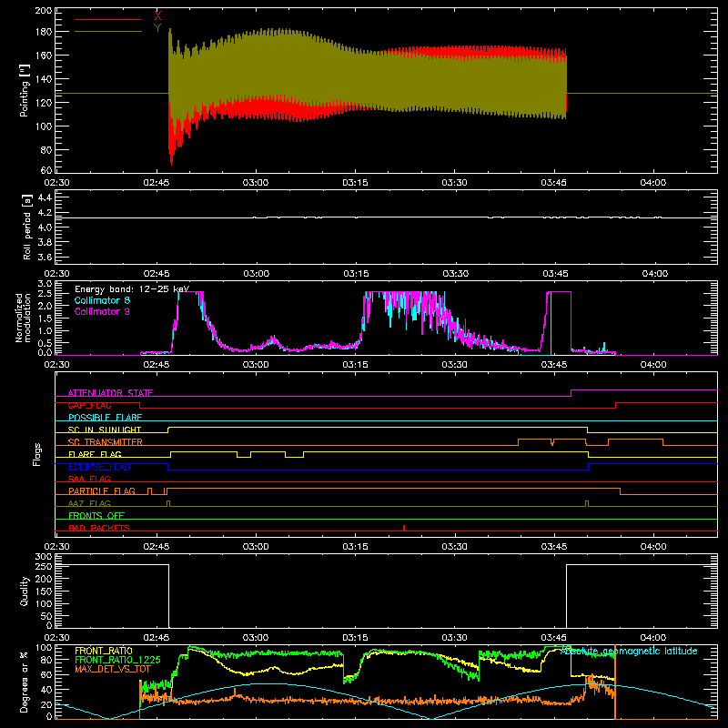Click the SC_TRANSMITTER flag label
This screenshot has height=728, width=728.
pos(105,442)
